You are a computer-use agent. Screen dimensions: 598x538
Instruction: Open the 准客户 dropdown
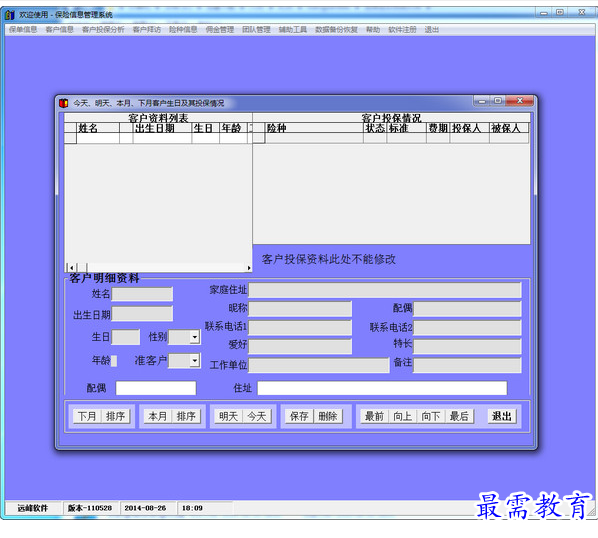coord(195,360)
